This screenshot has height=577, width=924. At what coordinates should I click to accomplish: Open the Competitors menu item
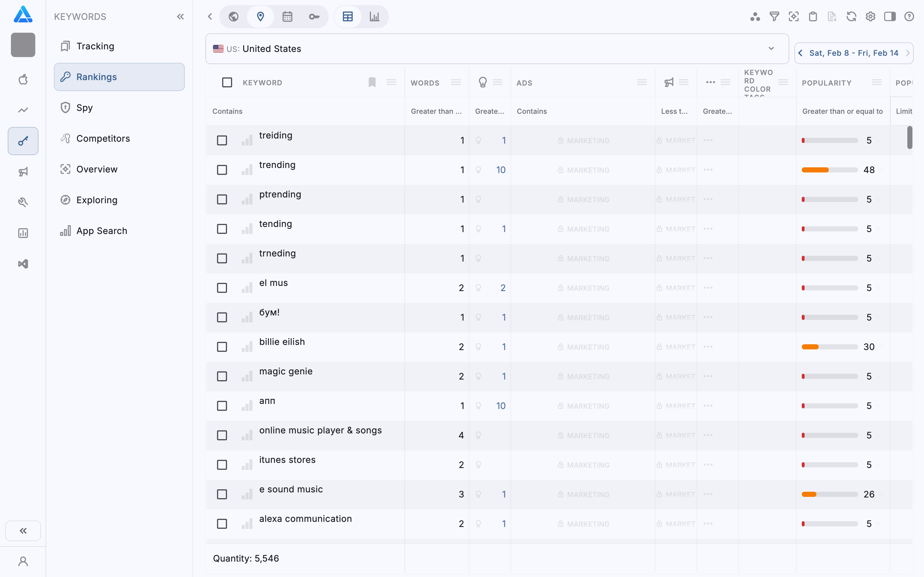click(x=103, y=138)
